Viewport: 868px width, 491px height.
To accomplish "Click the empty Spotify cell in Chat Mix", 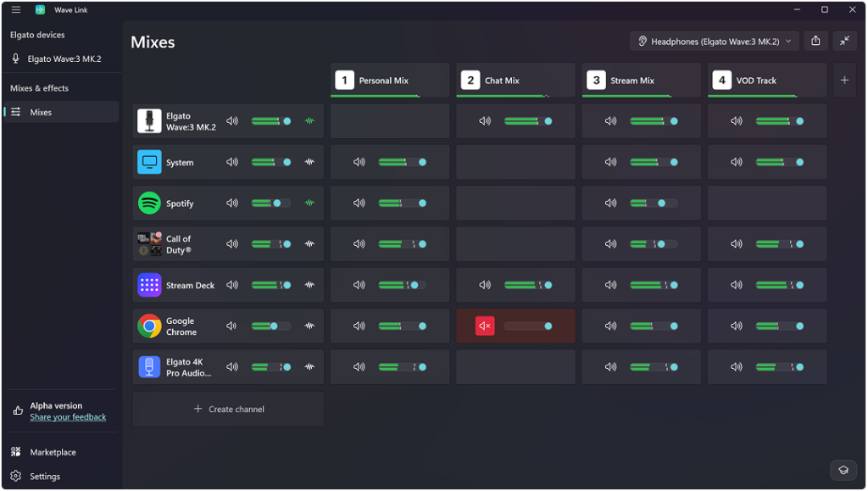I will 516,204.
